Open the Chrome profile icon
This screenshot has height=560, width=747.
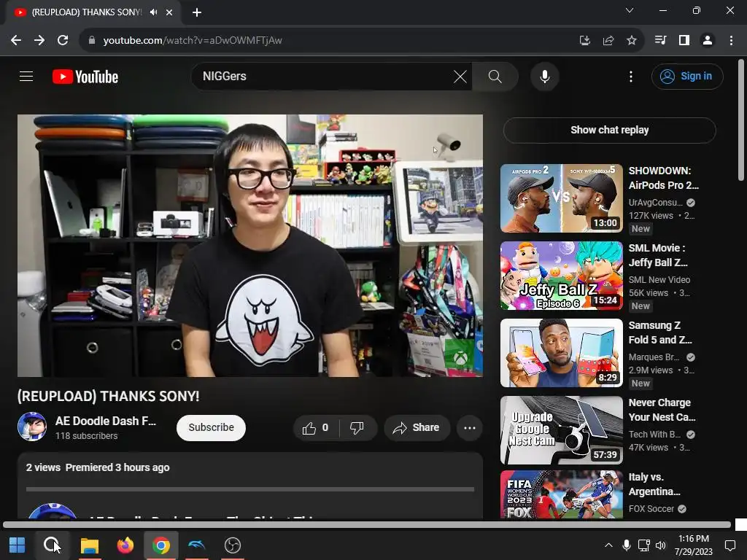(x=708, y=41)
